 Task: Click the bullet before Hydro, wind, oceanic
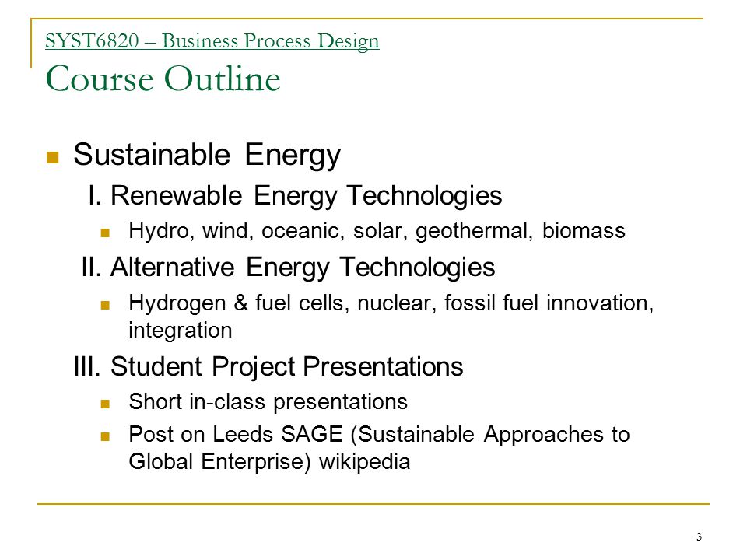pos(105,233)
